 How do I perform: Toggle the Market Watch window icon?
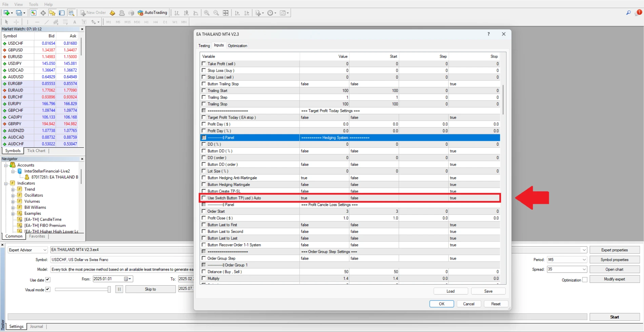pos(34,13)
